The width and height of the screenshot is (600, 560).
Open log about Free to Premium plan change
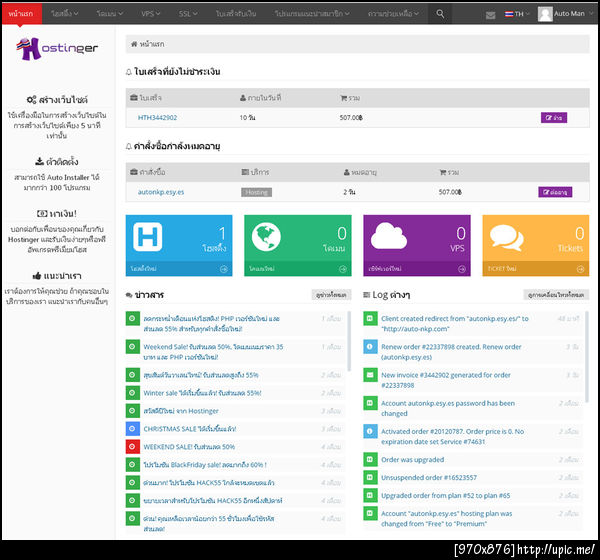(447, 518)
